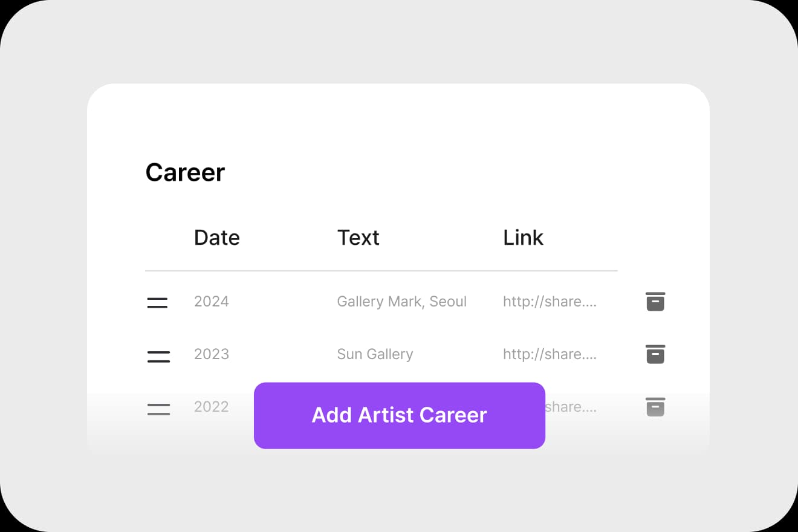The width and height of the screenshot is (798, 532).
Task: Open the link in the 2024 row
Action: click(x=550, y=302)
